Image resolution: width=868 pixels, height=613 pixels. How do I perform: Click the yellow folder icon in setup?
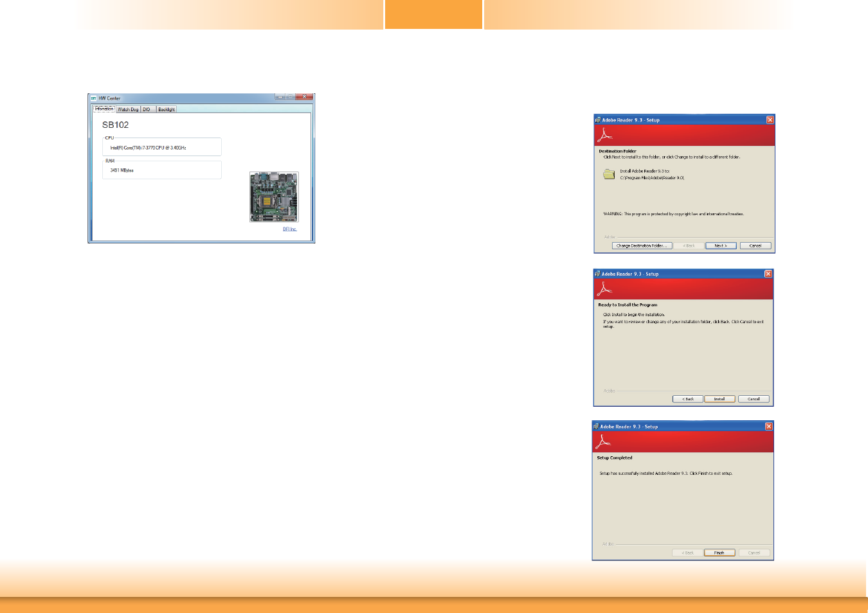click(x=609, y=174)
